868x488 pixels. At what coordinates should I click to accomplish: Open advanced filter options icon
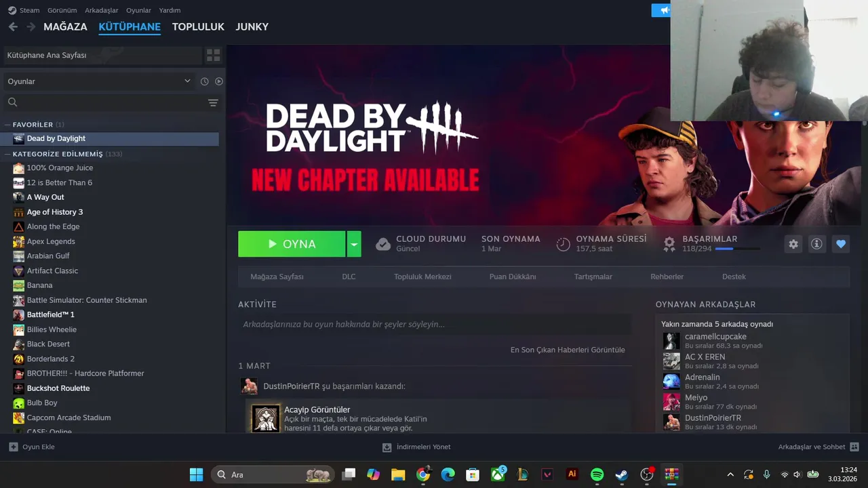coord(213,103)
